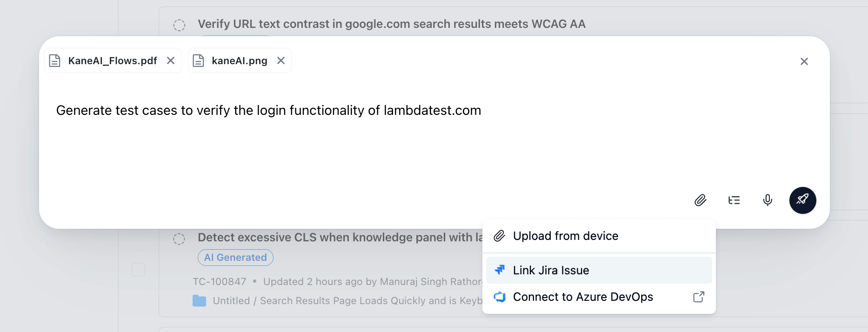This screenshot has height=332, width=868.
Task: Select the test steps list icon
Action: tap(734, 200)
